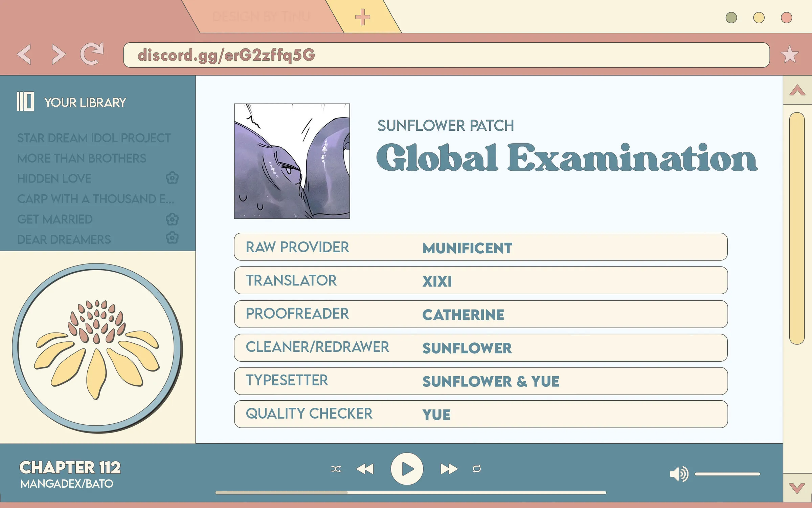The width and height of the screenshot is (812, 508).
Task: Click the Chapter 112 label
Action: [x=70, y=467]
